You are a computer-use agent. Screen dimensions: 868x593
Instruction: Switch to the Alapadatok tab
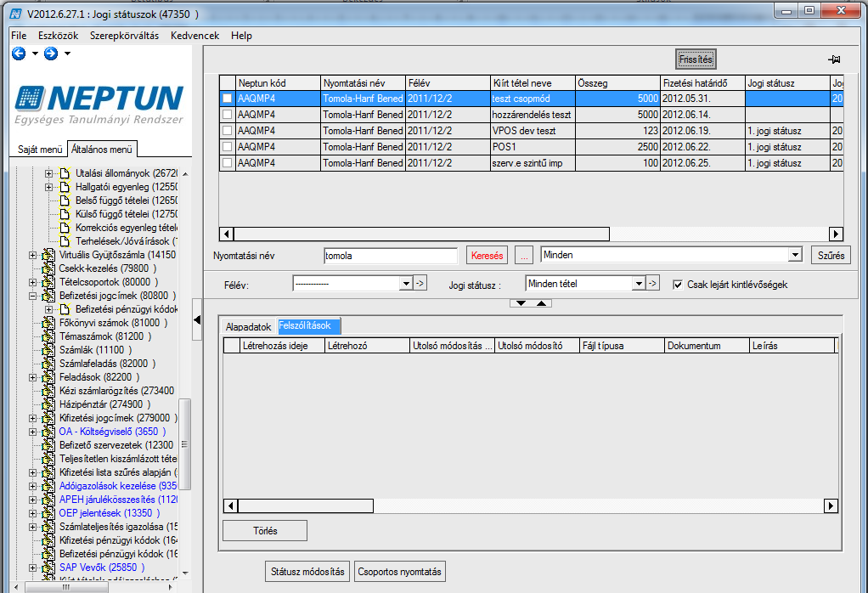click(249, 327)
